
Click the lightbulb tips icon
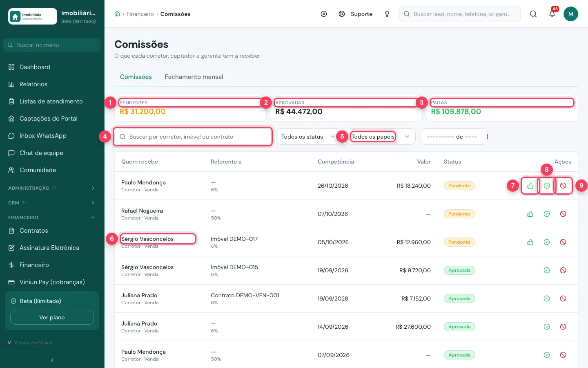pyautogui.click(x=387, y=14)
